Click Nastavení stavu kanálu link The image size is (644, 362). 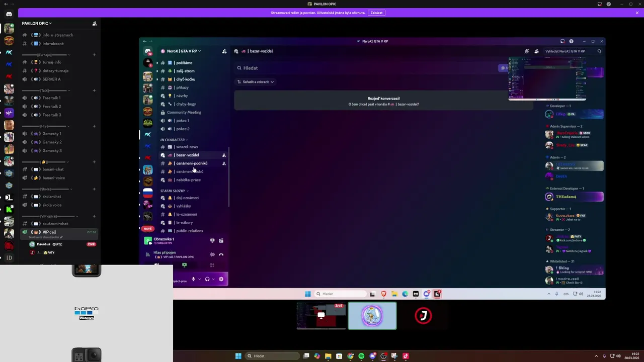(x=46, y=237)
